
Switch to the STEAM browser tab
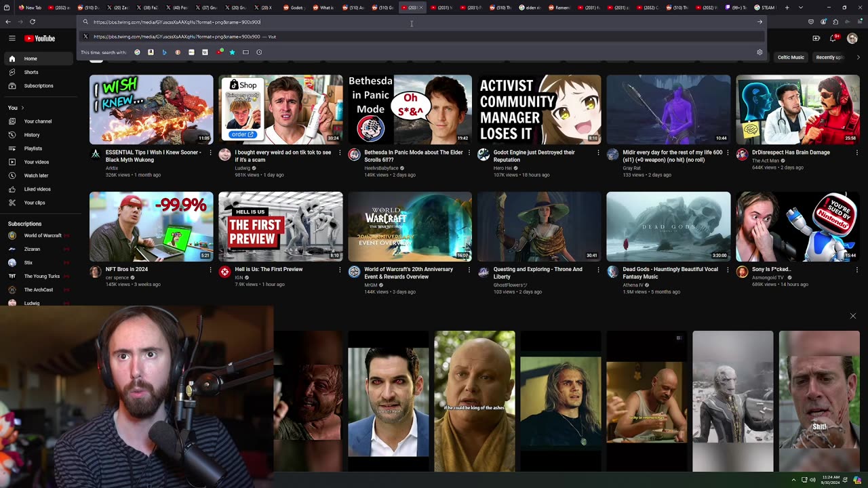coord(764,7)
